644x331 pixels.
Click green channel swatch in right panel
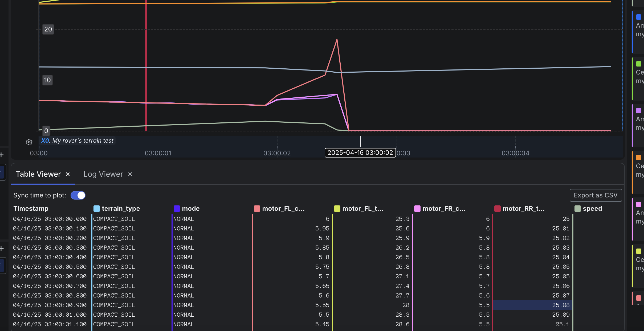point(638,64)
